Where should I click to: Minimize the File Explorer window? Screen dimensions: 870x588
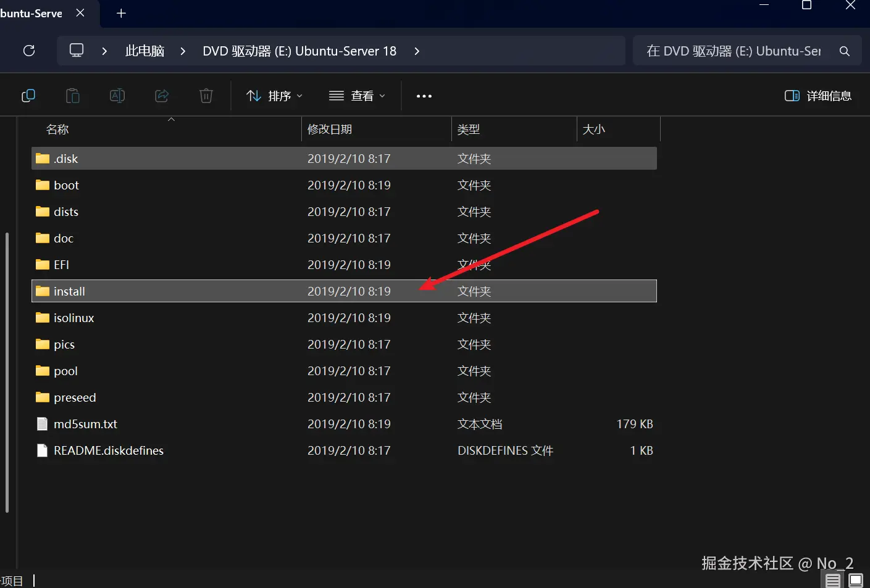click(764, 5)
